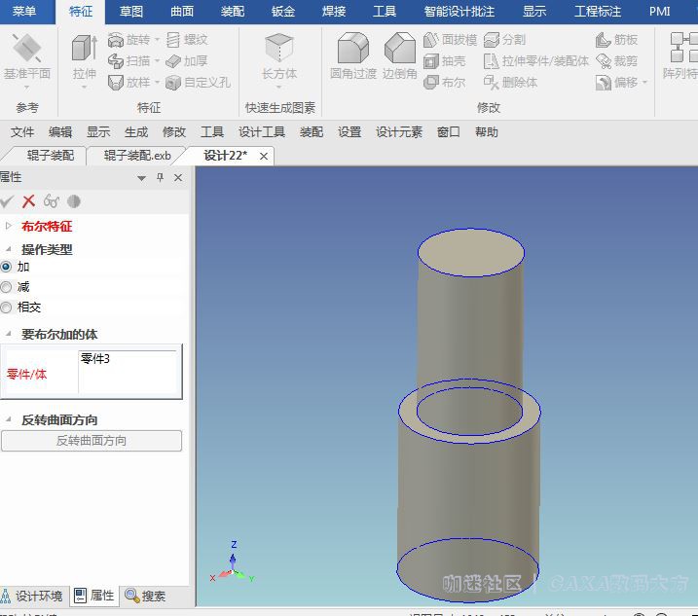Confirm with the green checkmark icon
698x616 pixels.
point(7,201)
